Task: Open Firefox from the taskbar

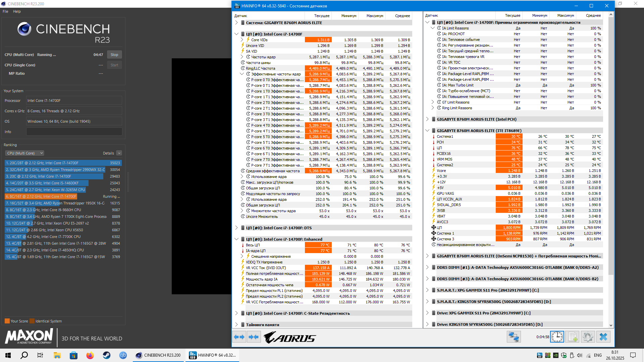Action: [90, 355]
